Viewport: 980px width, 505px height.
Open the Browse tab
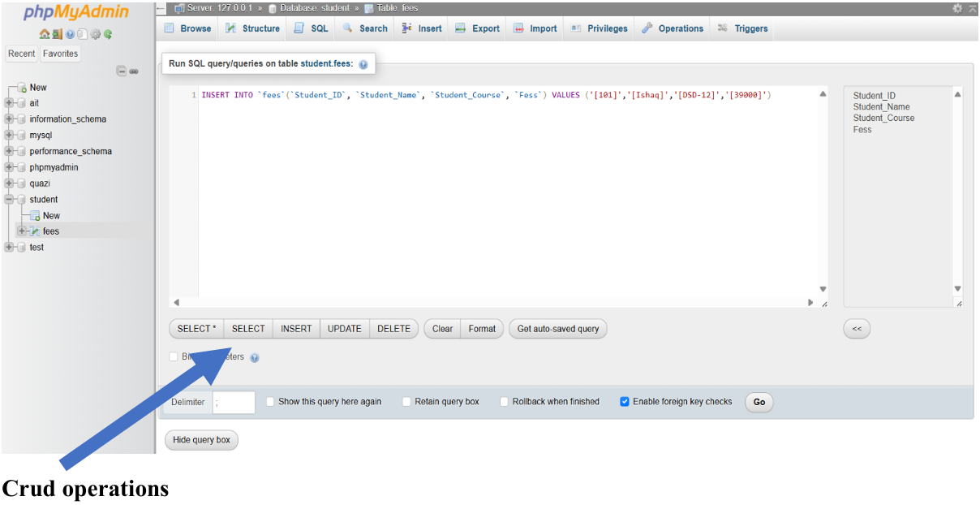pyautogui.click(x=187, y=28)
